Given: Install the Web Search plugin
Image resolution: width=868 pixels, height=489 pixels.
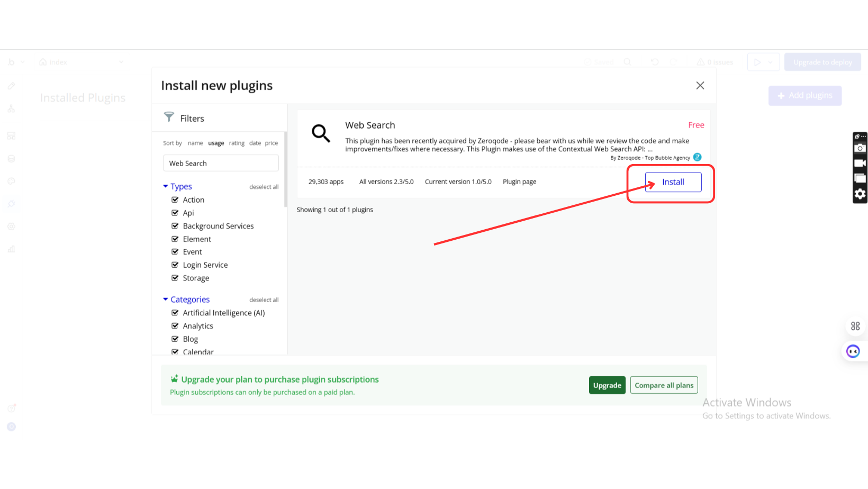Looking at the screenshot, I should [673, 182].
